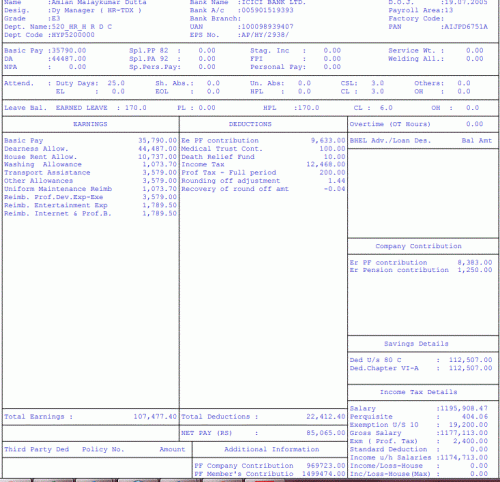Click the 'Payroll Area:13' entry
The width and height of the screenshot is (500, 482).
click(421, 10)
